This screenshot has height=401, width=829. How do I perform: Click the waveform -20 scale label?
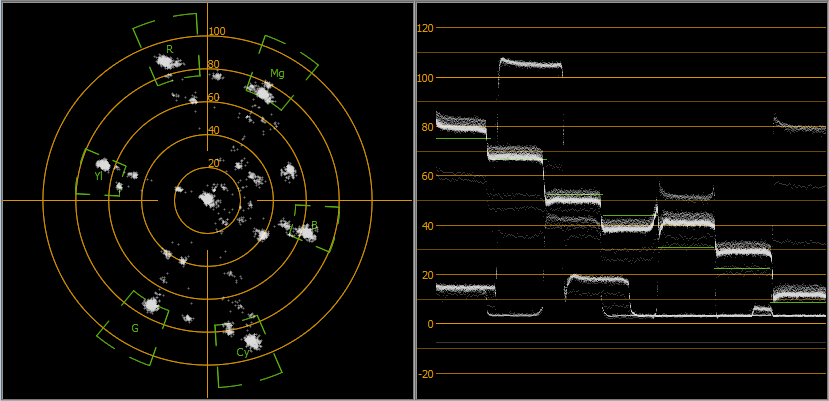pos(426,374)
